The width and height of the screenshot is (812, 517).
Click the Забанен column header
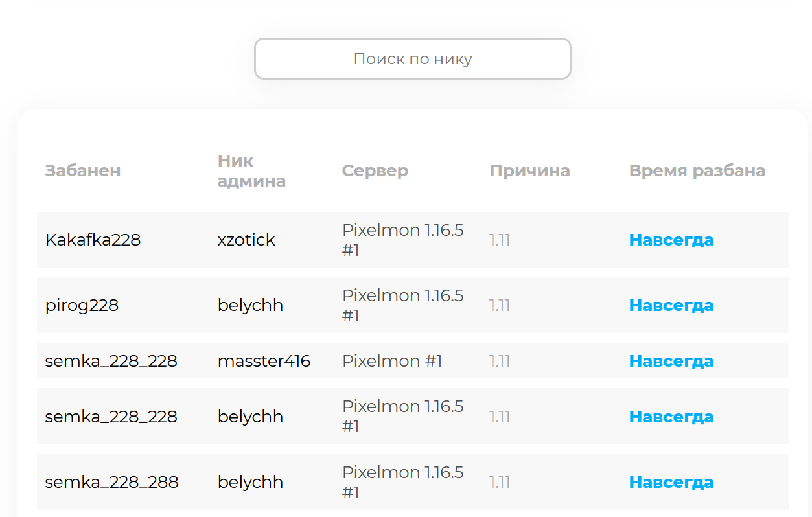82,170
